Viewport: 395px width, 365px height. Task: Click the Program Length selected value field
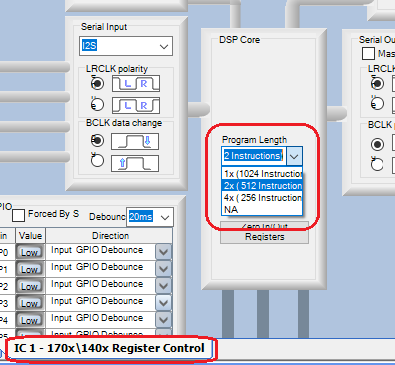click(254, 156)
